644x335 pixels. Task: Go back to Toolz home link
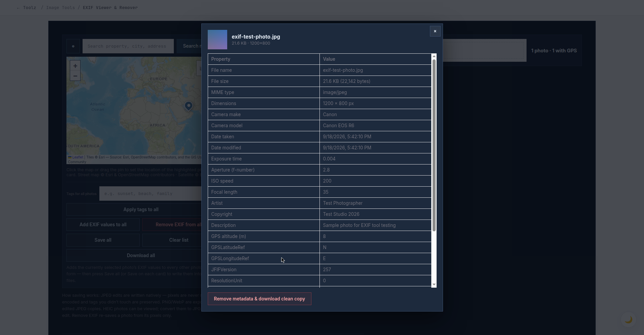point(27,8)
